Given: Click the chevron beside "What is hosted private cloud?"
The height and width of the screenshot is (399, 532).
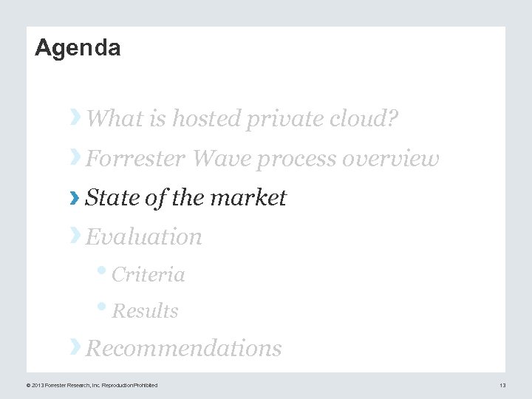Looking at the screenshot, I should 75,116.
